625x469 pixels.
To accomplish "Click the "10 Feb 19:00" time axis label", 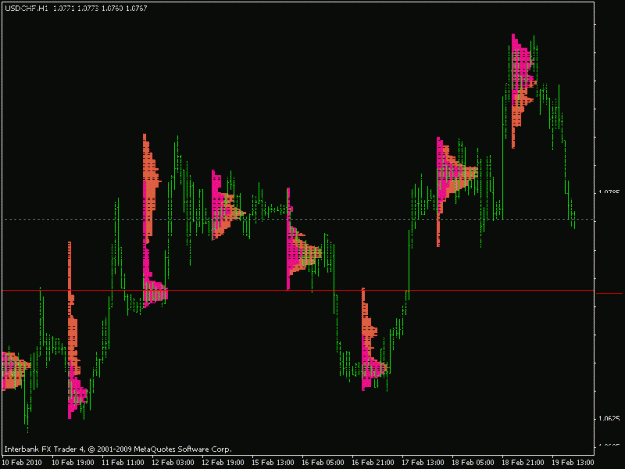I will pos(73,462).
